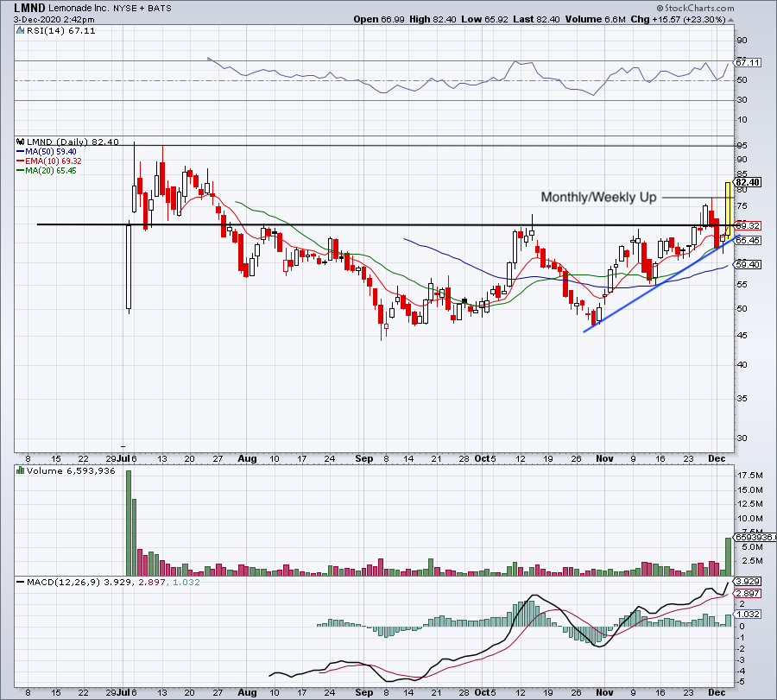This screenshot has height=700, width=777.
Task: Click the LMND ticker symbol in header
Action: coord(30,8)
